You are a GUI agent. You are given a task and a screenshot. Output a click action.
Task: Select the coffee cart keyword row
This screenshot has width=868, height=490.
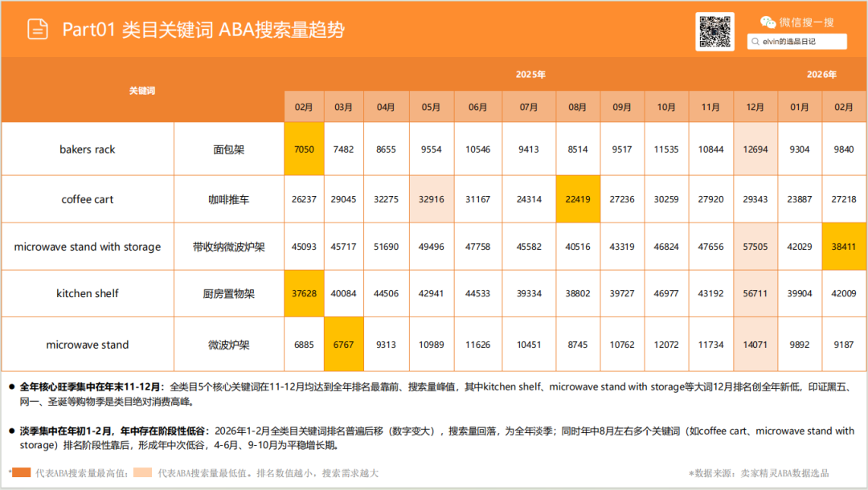[87, 198]
